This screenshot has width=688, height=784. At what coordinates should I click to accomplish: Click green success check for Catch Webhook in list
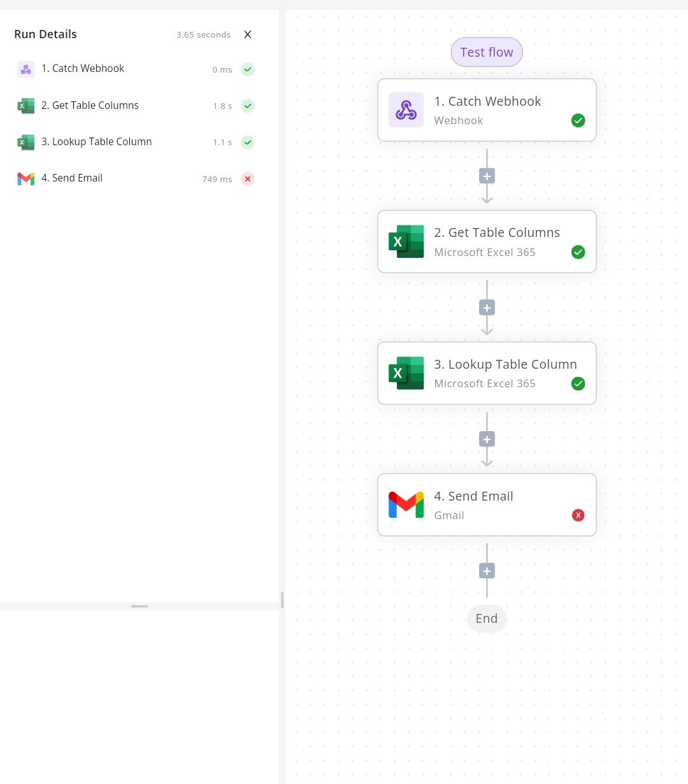pyautogui.click(x=248, y=69)
